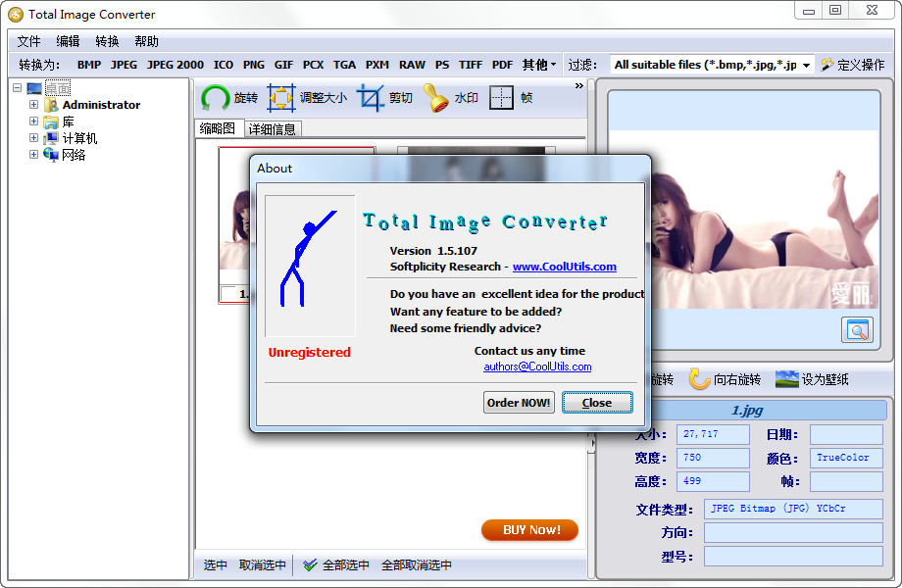Open the Edit (编辑) menu
Screen dimensions: 902x588
[68, 41]
